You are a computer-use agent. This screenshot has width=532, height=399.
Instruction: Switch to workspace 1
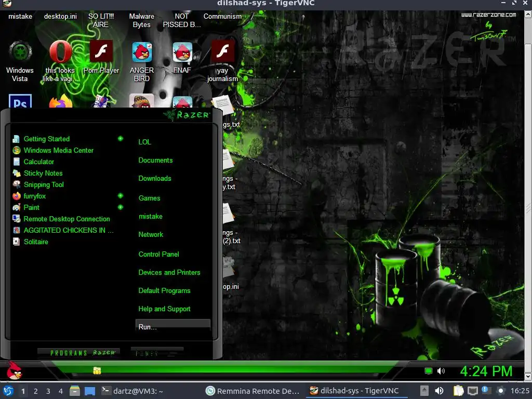point(23,391)
